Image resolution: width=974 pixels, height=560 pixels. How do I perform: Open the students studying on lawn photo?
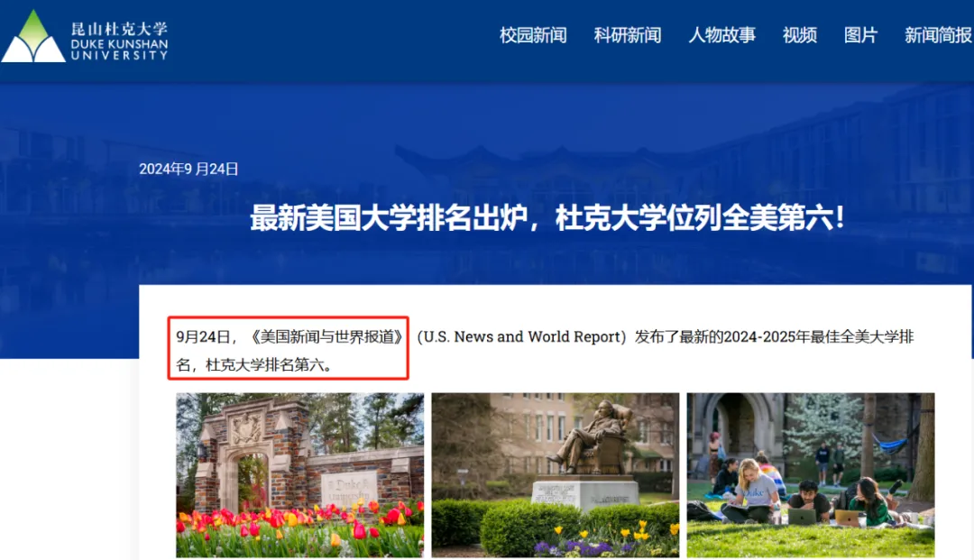[811, 475]
